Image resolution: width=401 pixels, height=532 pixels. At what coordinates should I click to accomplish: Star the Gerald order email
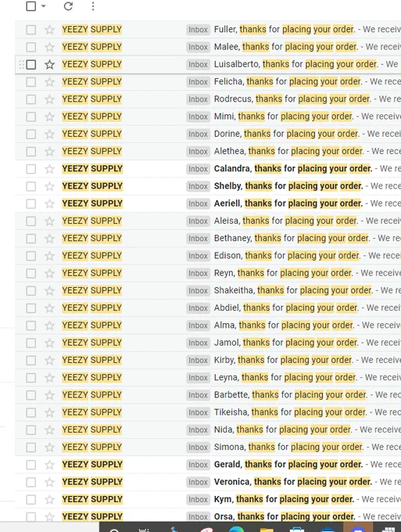coord(49,465)
